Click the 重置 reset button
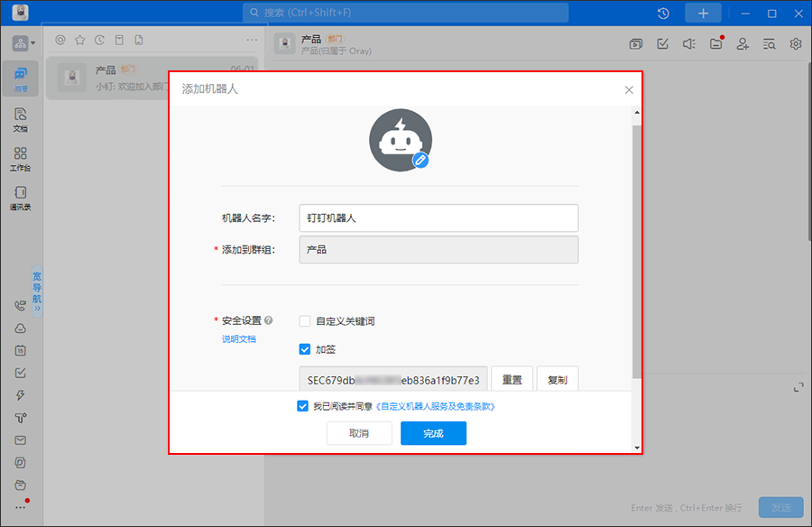812x527 pixels. point(512,379)
